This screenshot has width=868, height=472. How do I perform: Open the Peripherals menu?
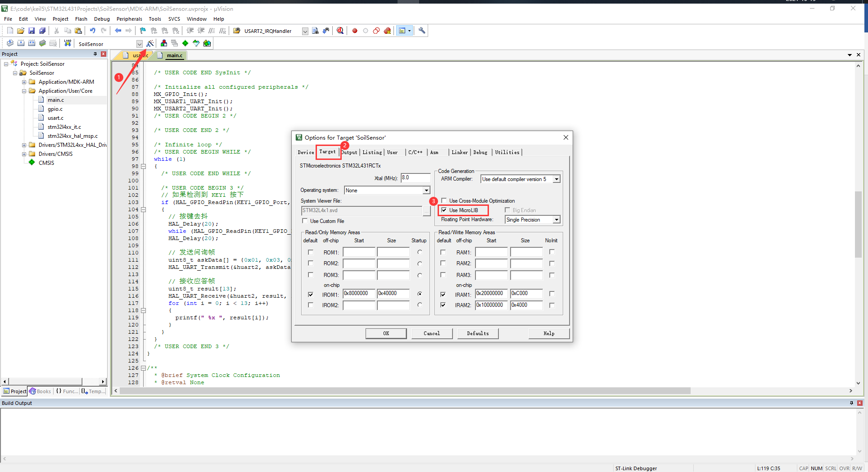click(129, 19)
